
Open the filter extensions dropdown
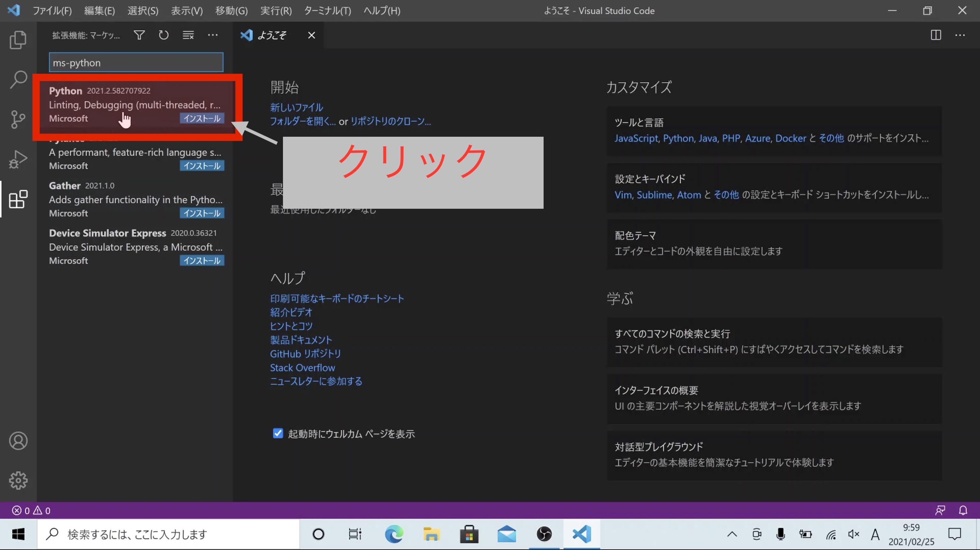coord(139,35)
